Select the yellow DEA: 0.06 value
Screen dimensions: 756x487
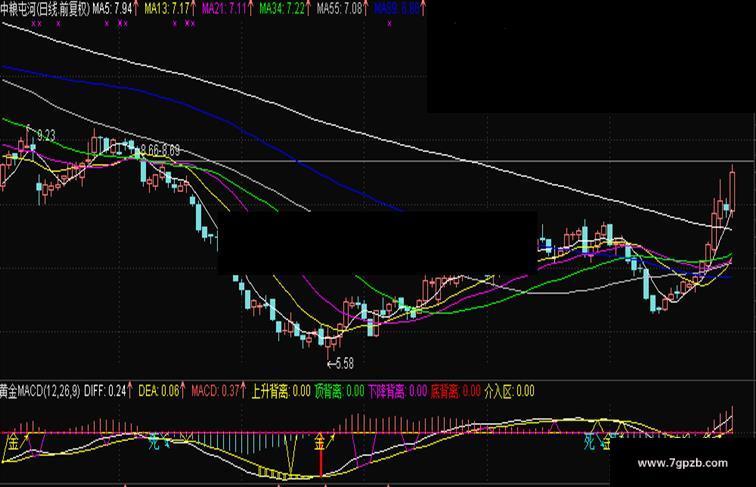pyautogui.click(x=159, y=391)
